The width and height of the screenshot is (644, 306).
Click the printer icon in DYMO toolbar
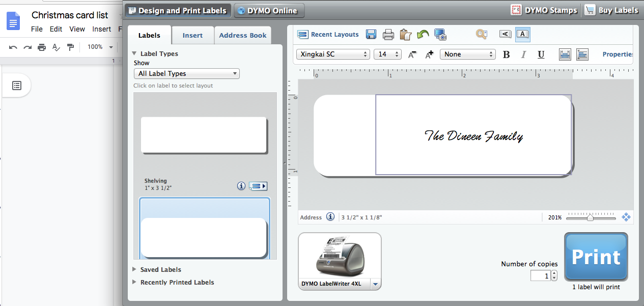click(x=388, y=35)
